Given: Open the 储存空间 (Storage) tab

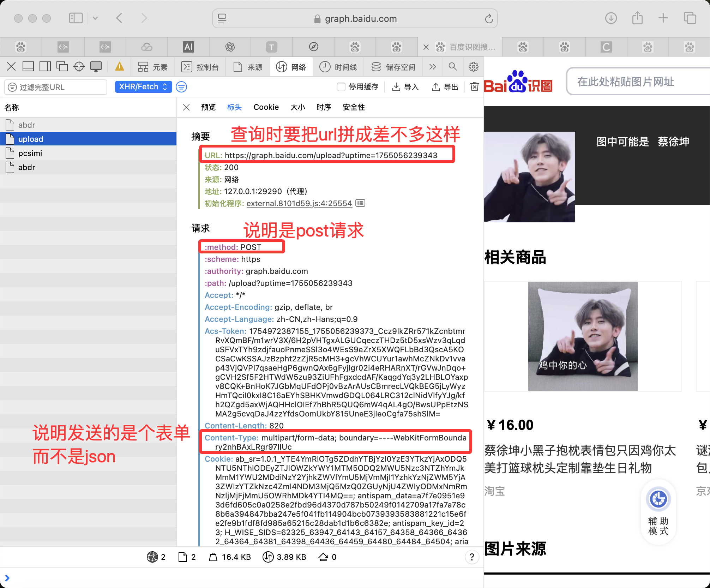Looking at the screenshot, I should coord(393,67).
